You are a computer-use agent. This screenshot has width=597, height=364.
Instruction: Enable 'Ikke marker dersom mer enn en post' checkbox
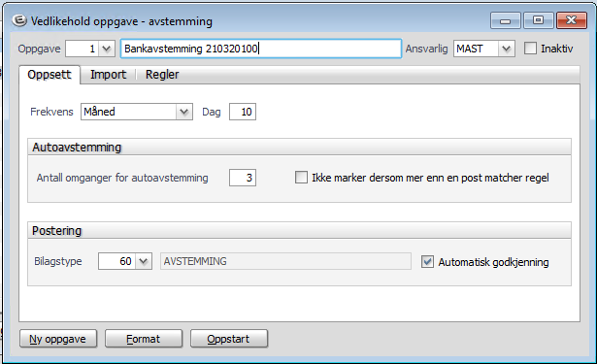point(301,178)
